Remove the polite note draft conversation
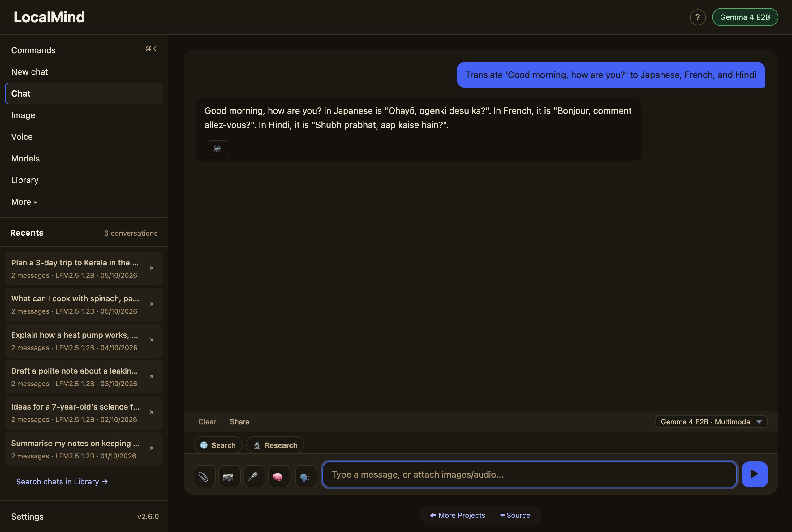 (x=152, y=376)
